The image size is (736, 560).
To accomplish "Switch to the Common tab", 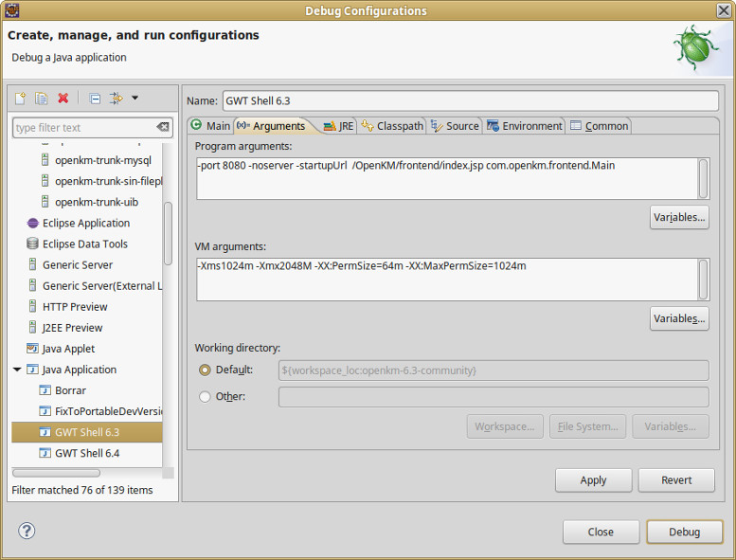I will pos(600,126).
